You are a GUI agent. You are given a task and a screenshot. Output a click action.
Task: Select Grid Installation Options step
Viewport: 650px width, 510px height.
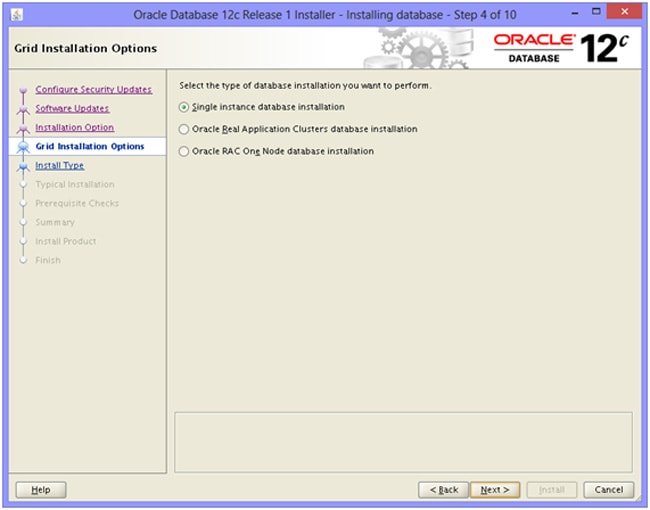click(x=90, y=146)
